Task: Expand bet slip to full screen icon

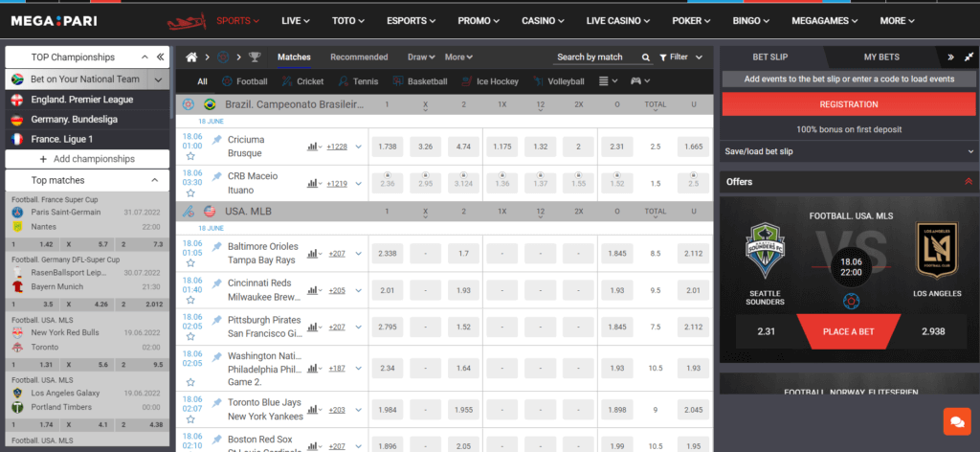Action: tap(969, 56)
